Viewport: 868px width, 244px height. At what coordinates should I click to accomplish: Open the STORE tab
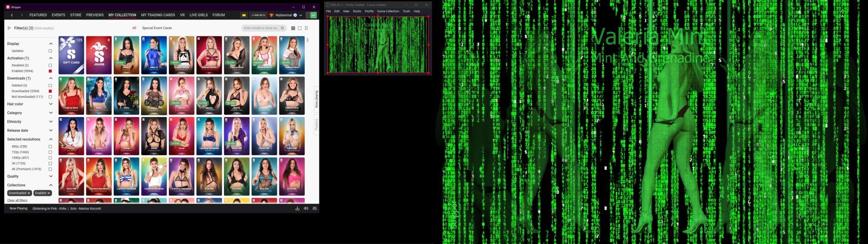coord(76,15)
